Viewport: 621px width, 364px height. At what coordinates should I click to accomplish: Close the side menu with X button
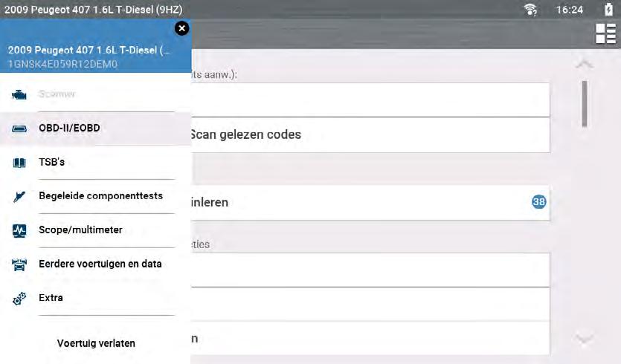pyautogui.click(x=181, y=28)
